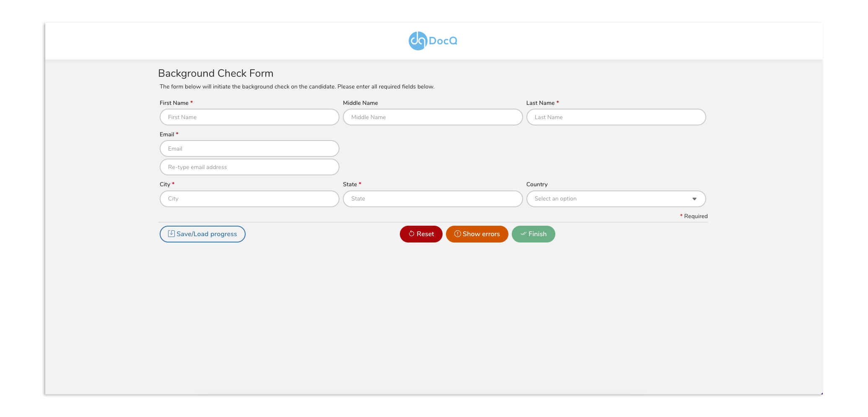Click the orange Show errors button
The image size is (868, 417).
[477, 234]
